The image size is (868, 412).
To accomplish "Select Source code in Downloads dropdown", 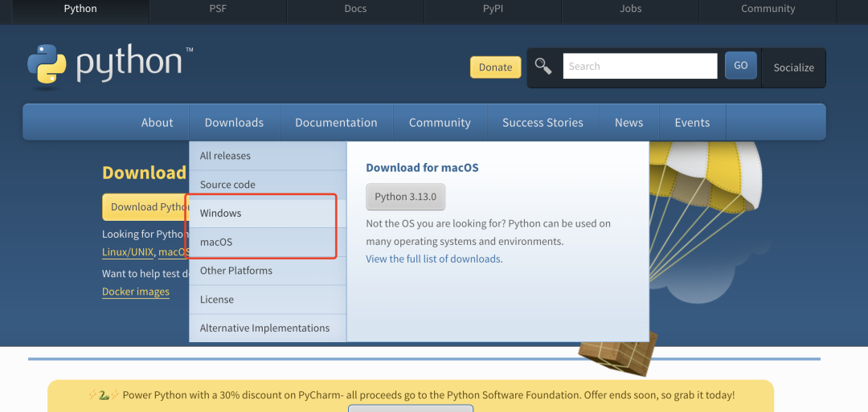I will [268, 185].
